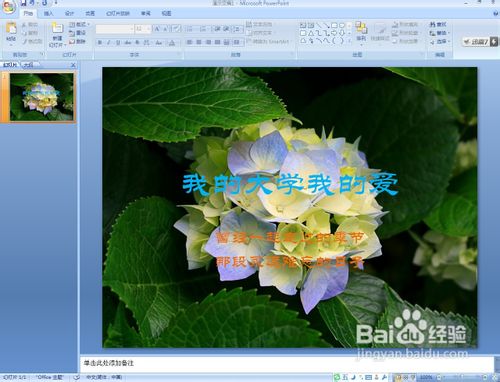Click the New Slide icon
The width and height of the screenshot is (500, 382).
[x=57, y=29]
